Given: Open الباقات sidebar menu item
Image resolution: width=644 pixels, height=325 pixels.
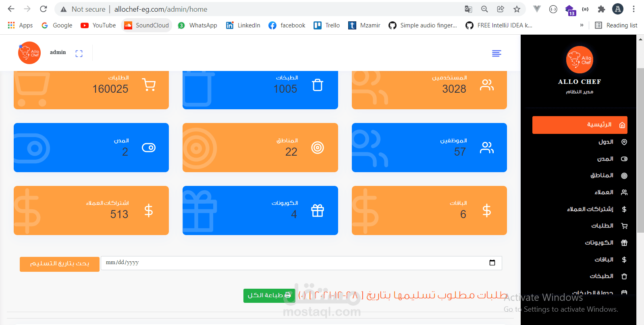Looking at the screenshot, I should [x=604, y=260].
